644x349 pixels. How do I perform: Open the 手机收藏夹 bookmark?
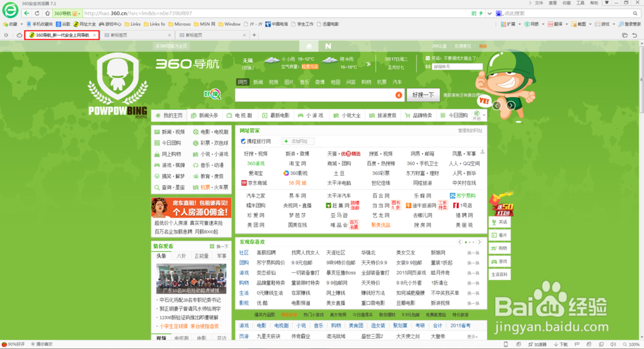39,24
